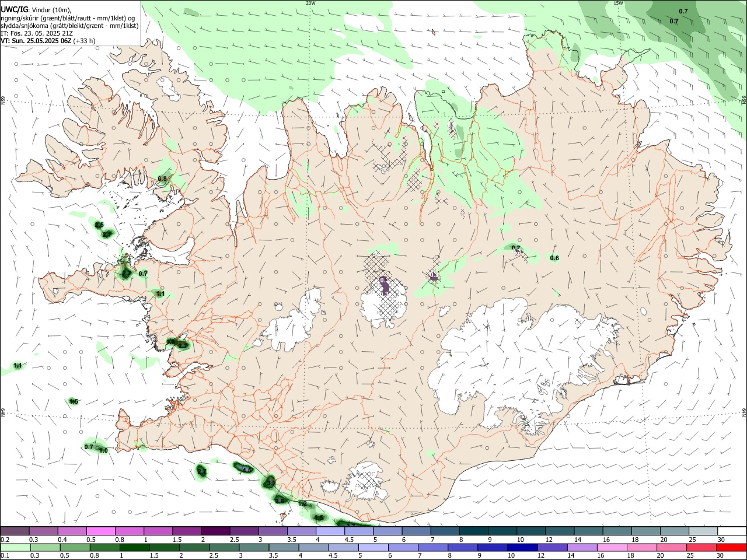Click the 0.8 precipitation value in the Westfjords
The width and height of the screenshot is (747, 560).
pyautogui.click(x=162, y=178)
